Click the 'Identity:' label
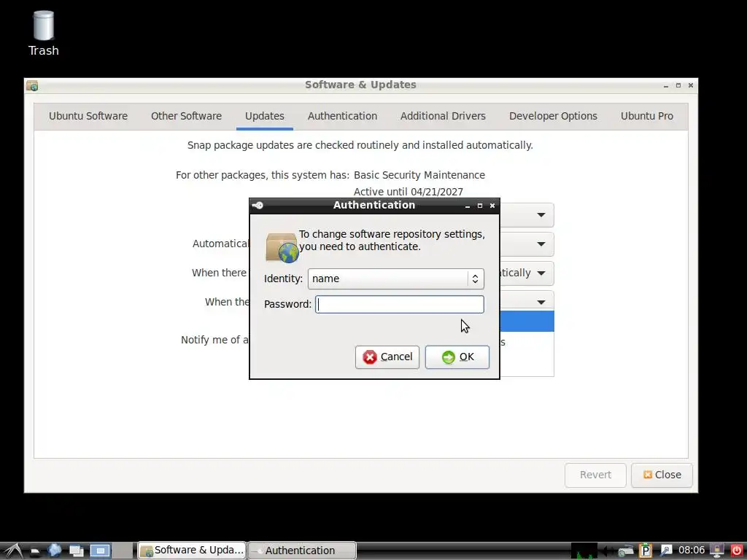Viewport: 747px width, 560px height. point(284,279)
